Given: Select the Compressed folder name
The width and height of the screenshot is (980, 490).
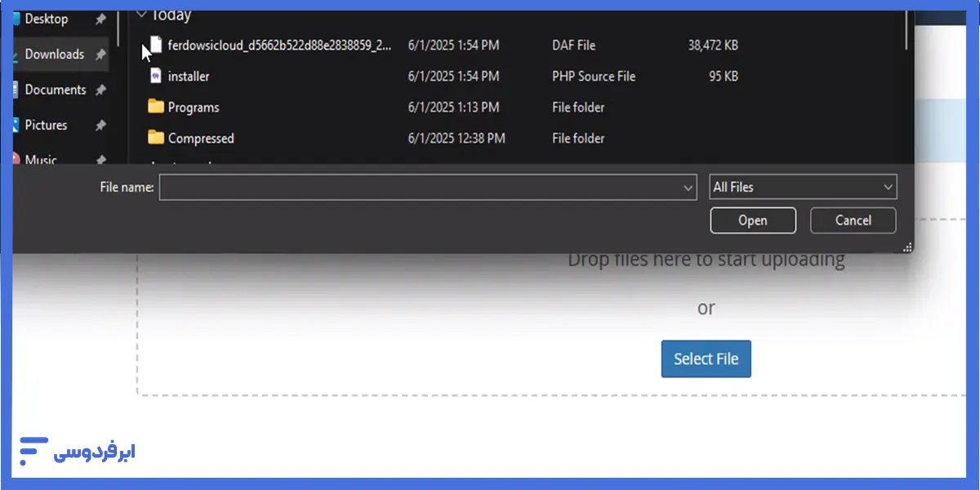Looking at the screenshot, I should [201, 138].
